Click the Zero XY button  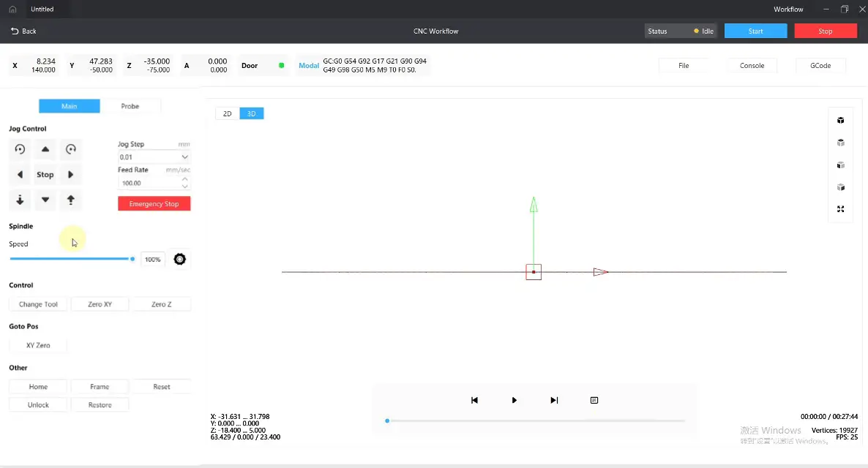pos(100,304)
